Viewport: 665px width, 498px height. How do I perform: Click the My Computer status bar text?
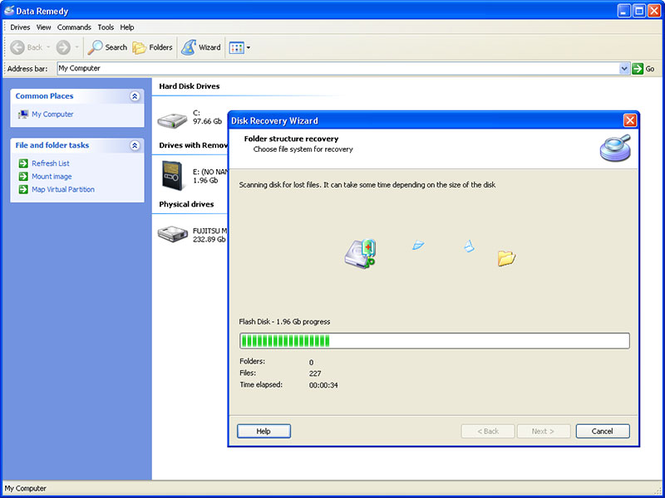(25, 488)
